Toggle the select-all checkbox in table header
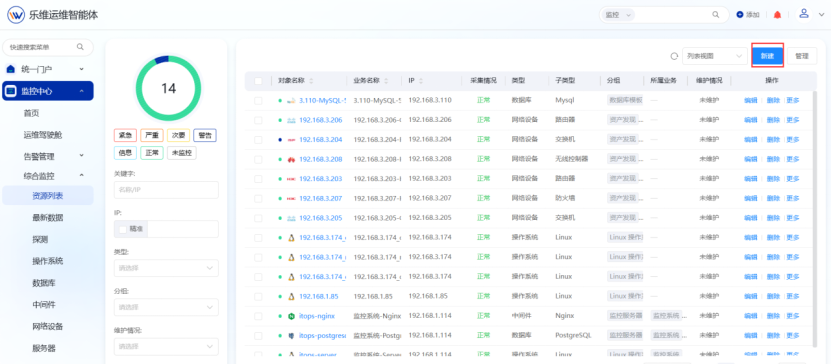Viewport: 831px width, 364px height. click(x=258, y=81)
